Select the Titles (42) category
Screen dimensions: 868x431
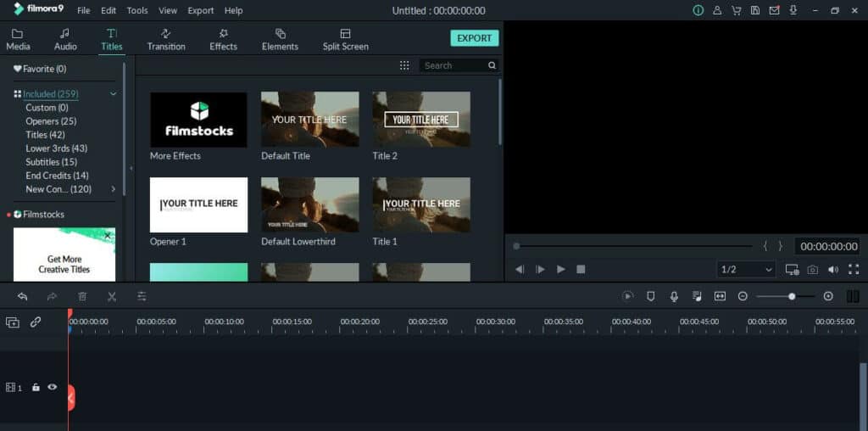coord(45,135)
